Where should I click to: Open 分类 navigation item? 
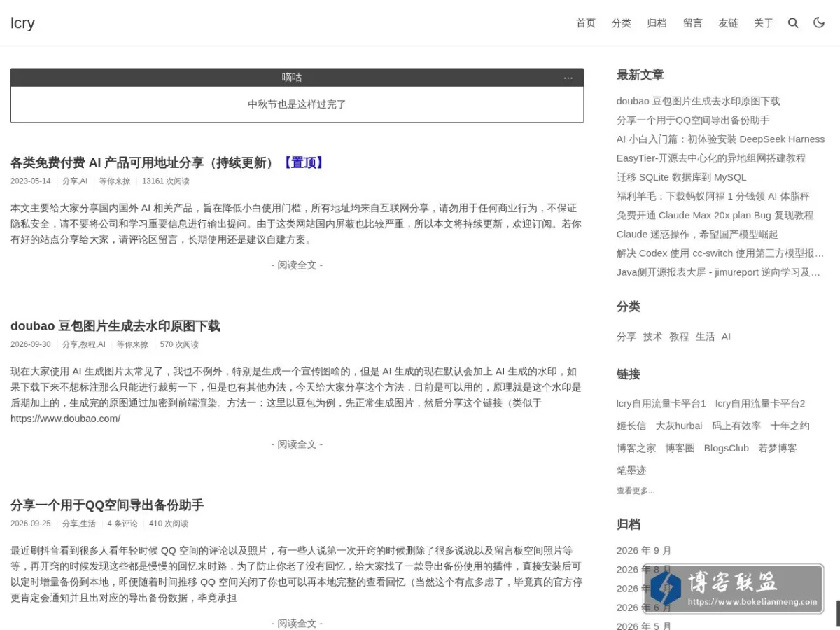pyautogui.click(x=622, y=23)
